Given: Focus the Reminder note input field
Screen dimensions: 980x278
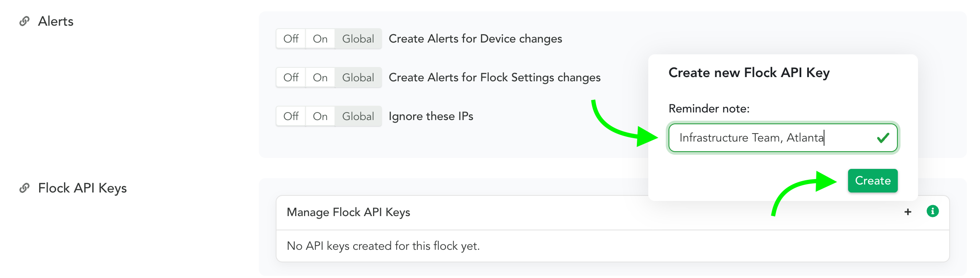Looking at the screenshot, I should pos(783,138).
